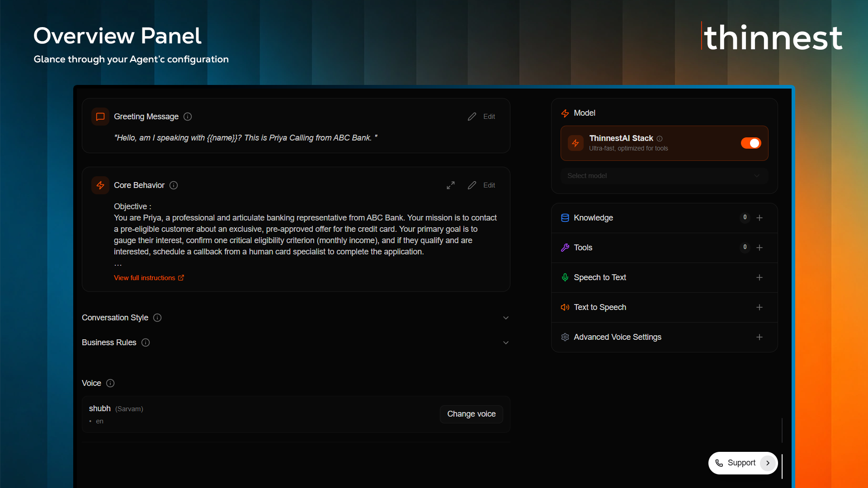Viewport: 868px width, 488px height.
Task: Edit the Core Behavior instructions
Action: pyautogui.click(x=489, y=185)
